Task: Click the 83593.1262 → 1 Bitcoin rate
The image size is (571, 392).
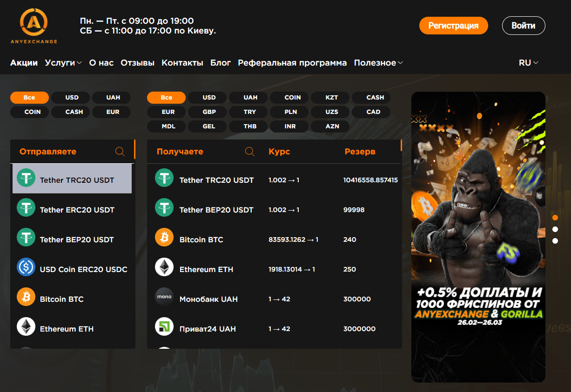Action: (x=293, y=239)
